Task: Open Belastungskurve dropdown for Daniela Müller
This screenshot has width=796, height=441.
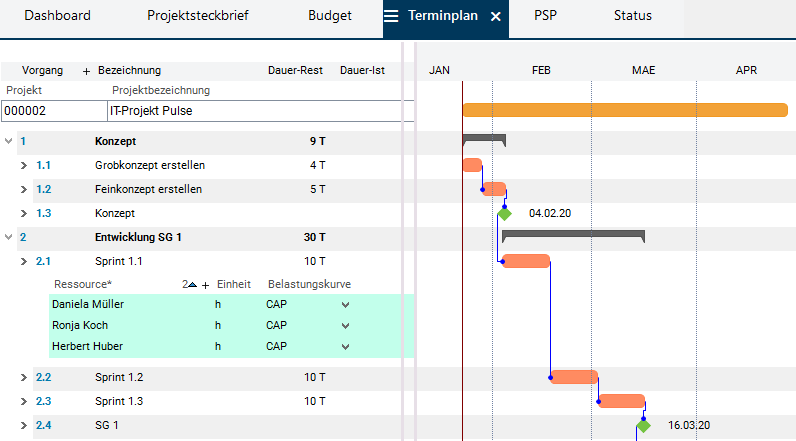Action: point(346,304)
